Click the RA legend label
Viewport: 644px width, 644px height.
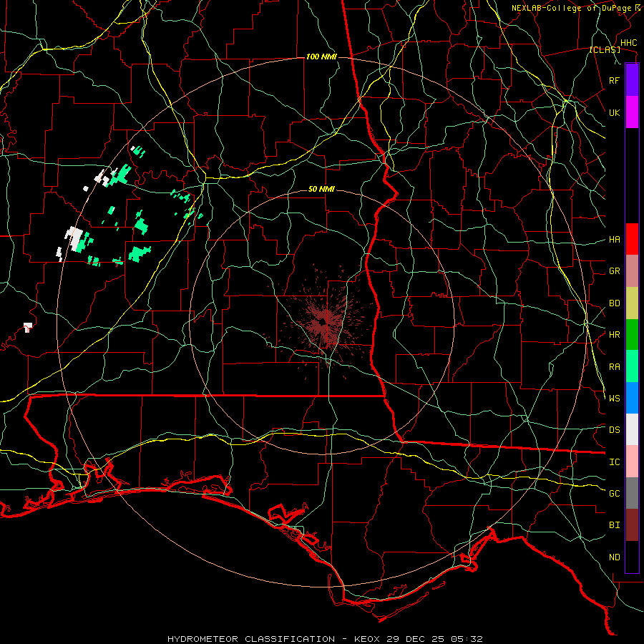click(614, 367)
